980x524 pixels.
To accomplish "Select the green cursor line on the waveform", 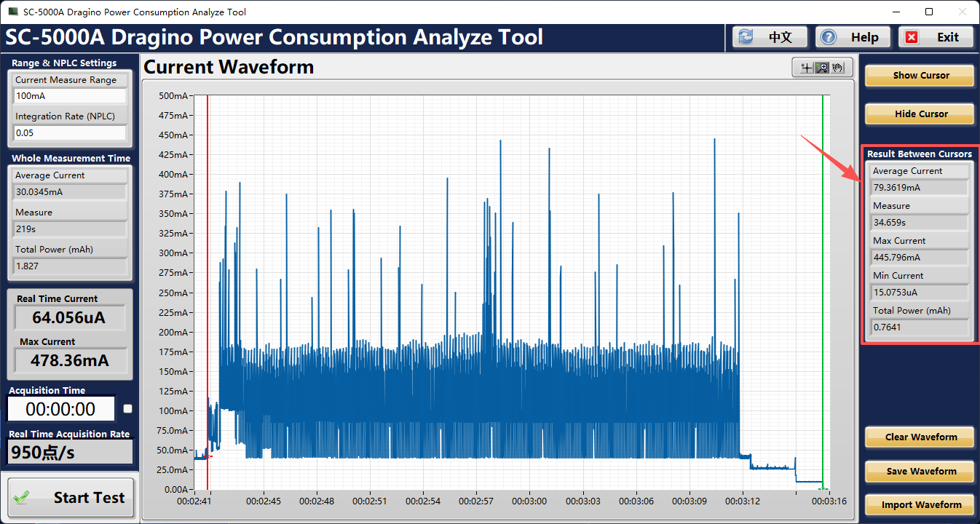I will pyautogui.click(x=823, y=291).
